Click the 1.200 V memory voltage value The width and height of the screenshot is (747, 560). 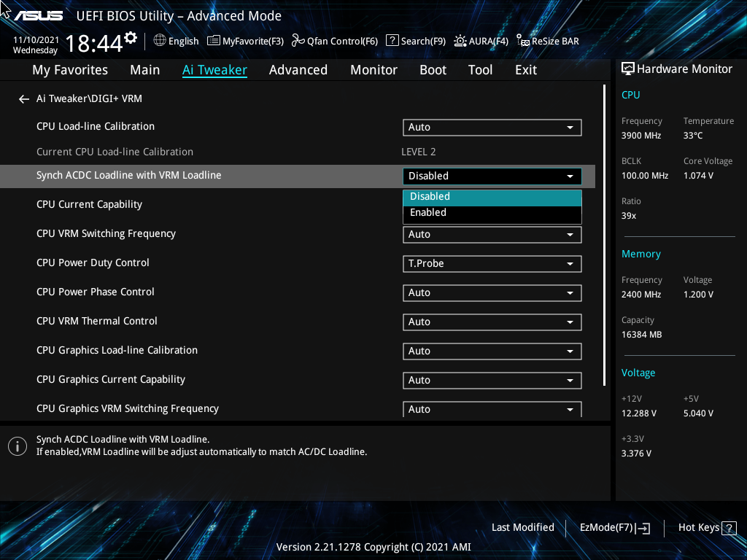click(698, 295)
